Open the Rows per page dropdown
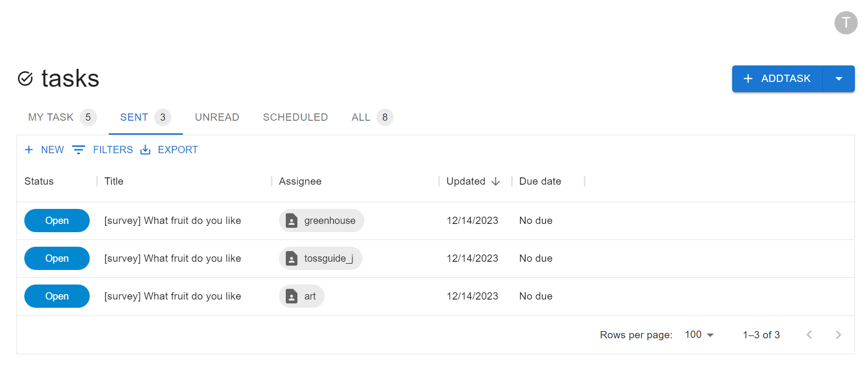868x380 pixels. point(699,335)
